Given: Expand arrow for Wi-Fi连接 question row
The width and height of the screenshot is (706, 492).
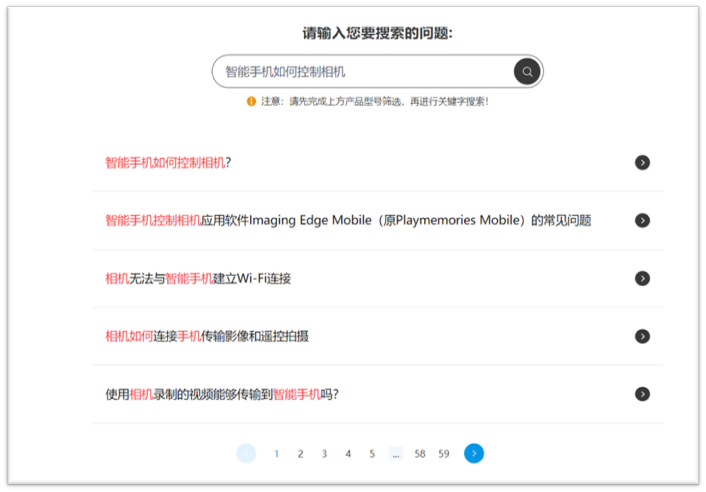Looking at the screenshot, I should tap(642, 279).
